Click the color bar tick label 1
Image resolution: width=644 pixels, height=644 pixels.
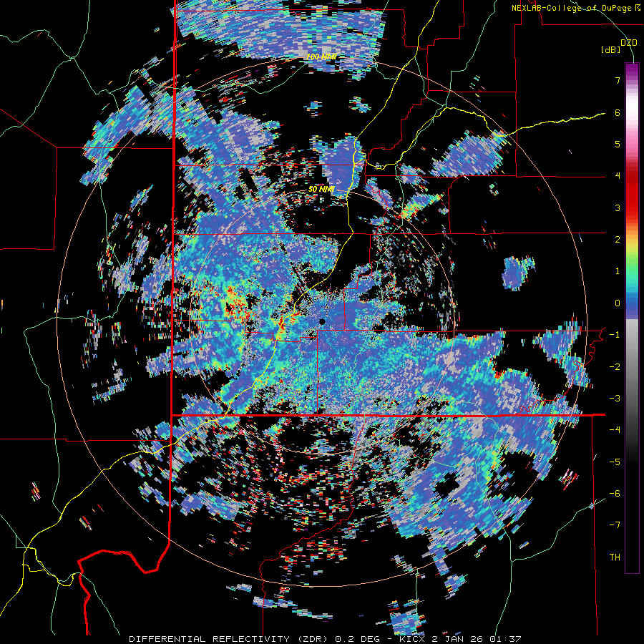(x=618, y=271)
